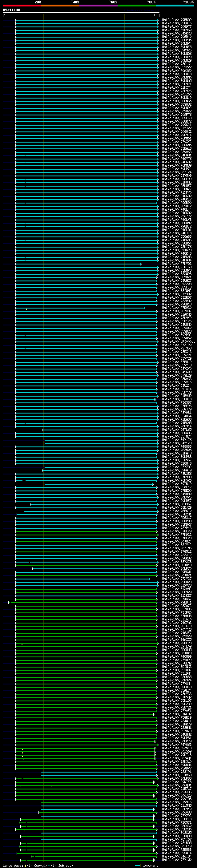Screen dimensions: 197x868
Task: Select the UniRef100_Q2L926 label
Action: click(177, 91)
